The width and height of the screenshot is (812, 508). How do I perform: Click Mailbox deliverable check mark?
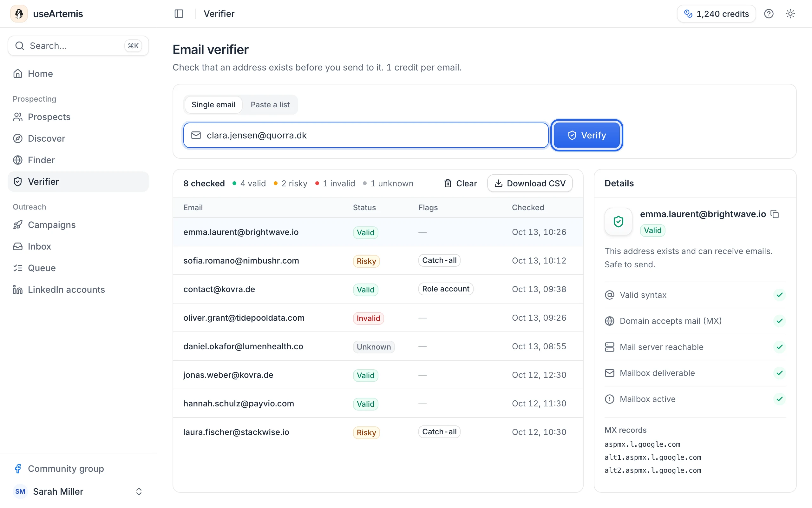tap(779, 373)
